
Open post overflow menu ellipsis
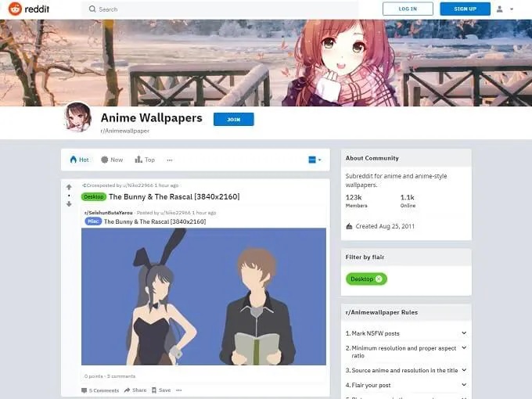coord(179,390)
